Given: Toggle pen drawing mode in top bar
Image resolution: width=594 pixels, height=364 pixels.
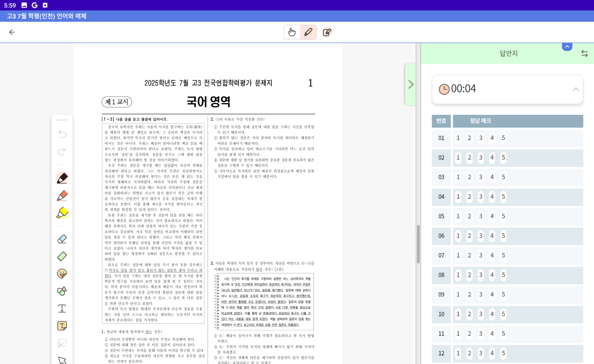Looking at the screenshot, I should pyautogui.click(x=308, y=32).
